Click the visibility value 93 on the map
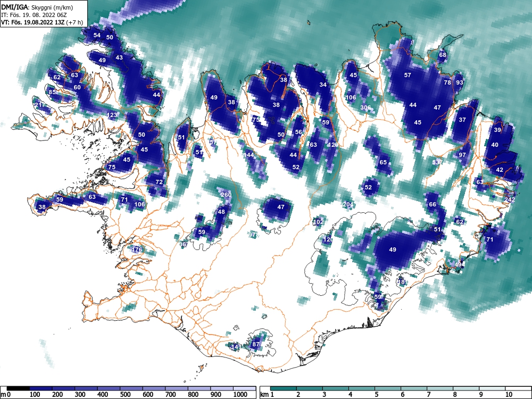532x399 pixels. click(x=460, y=82)
